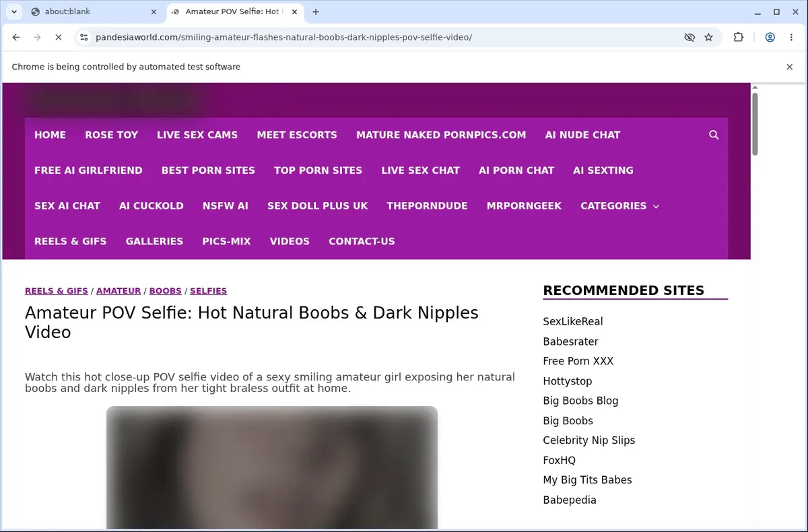Click the RECOMMENDED SITES heading

coord(624,290)
